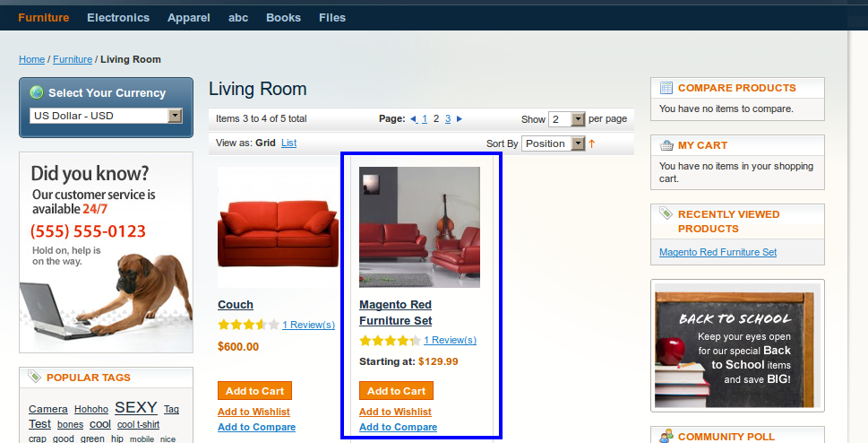Click the Back to School banner
868x443 pixels.
click(737, 346)
